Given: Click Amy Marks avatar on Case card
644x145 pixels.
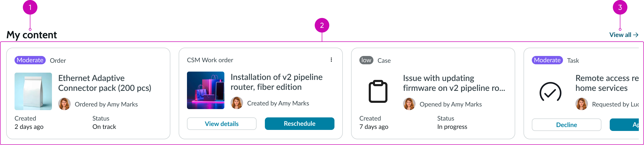Looking at the screenshot, I should pyautogui.click(x=409, y=104).
